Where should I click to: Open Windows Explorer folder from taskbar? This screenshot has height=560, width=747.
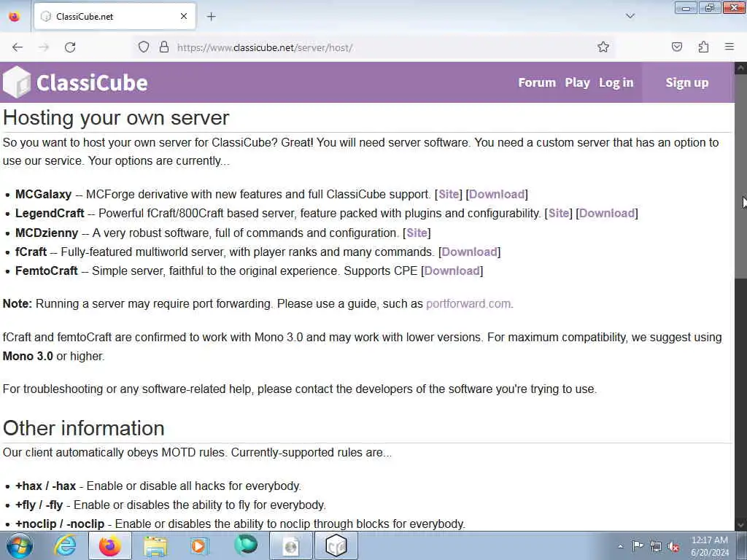click(x=155, y=545)
